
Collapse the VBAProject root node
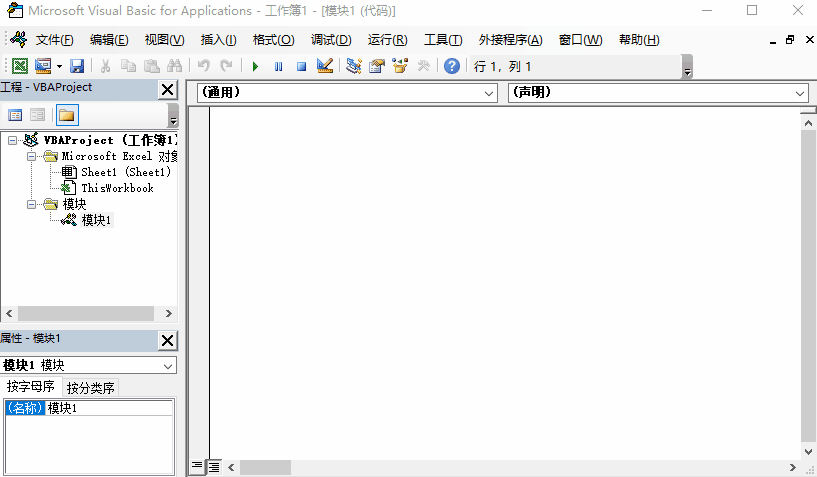13,141
